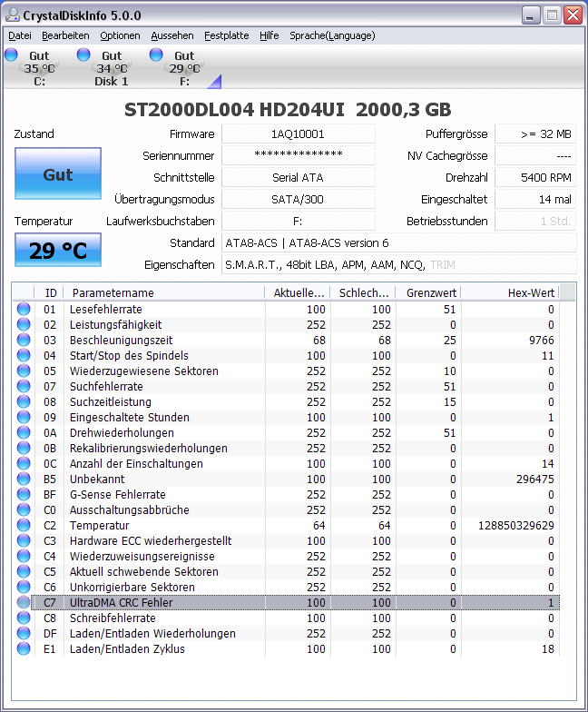Click the Serial ATA interface field
Screen dimensions: 588x712
298,178
